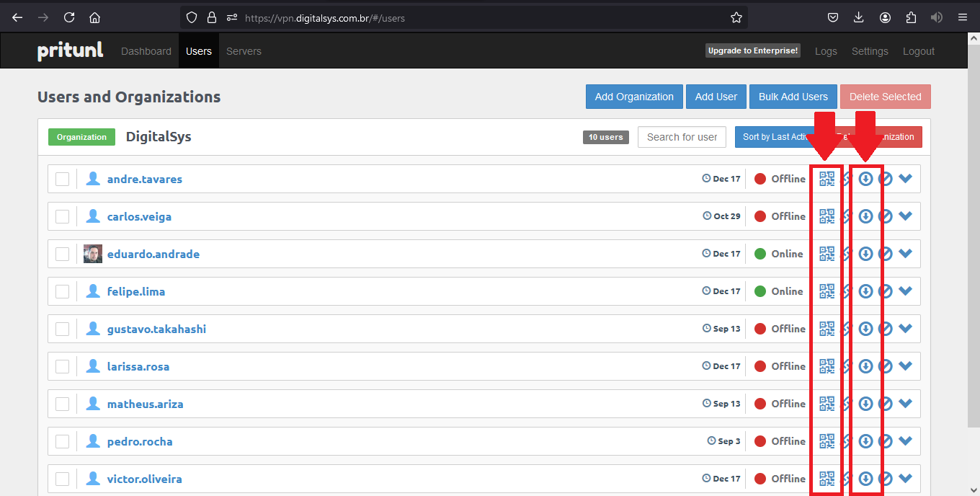980x496 pixels.
Task: Download profile for pedro.rocha
Action: [865, 441]
